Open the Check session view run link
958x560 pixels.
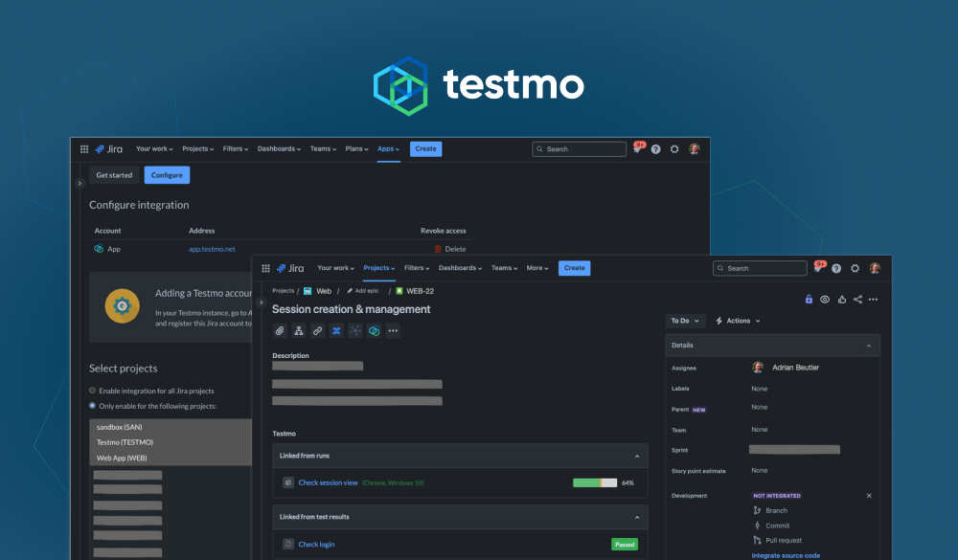coord(328,482)
